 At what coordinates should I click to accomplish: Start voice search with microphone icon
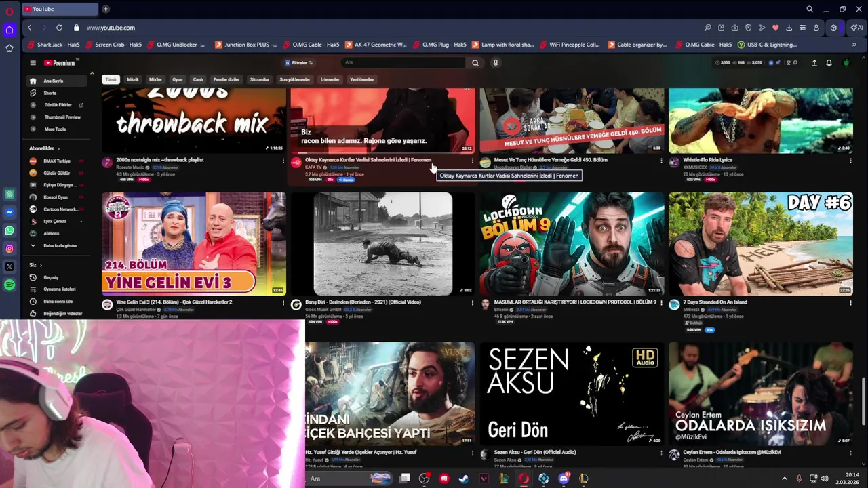click(x=496, y=63)
